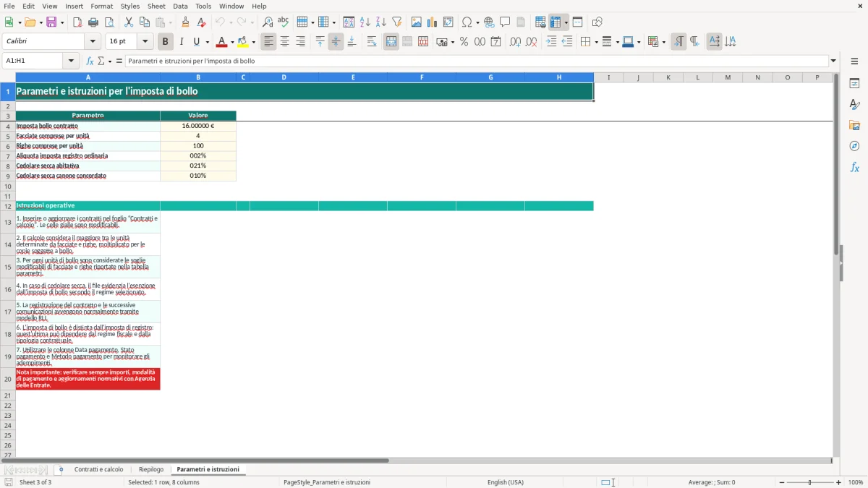
Task: Align text right
Action: tap(301, 42)
